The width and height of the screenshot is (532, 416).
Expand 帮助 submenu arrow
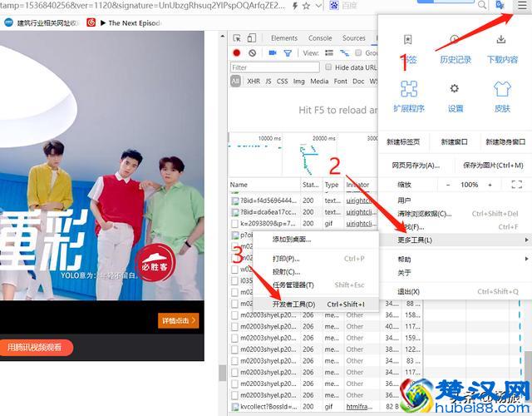coord(526,259)
